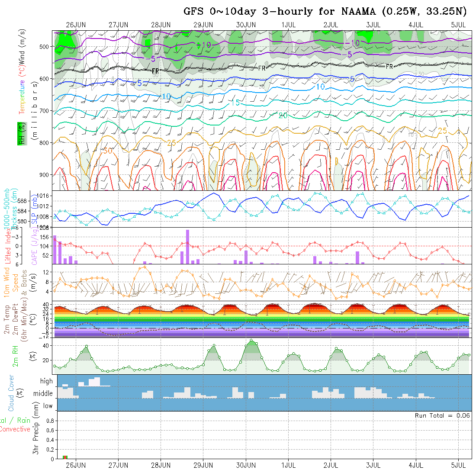This screenshot has width=476, height=476.
Task: Click the 0.8 precipitation axis value
Action: (x=50, y=421)
